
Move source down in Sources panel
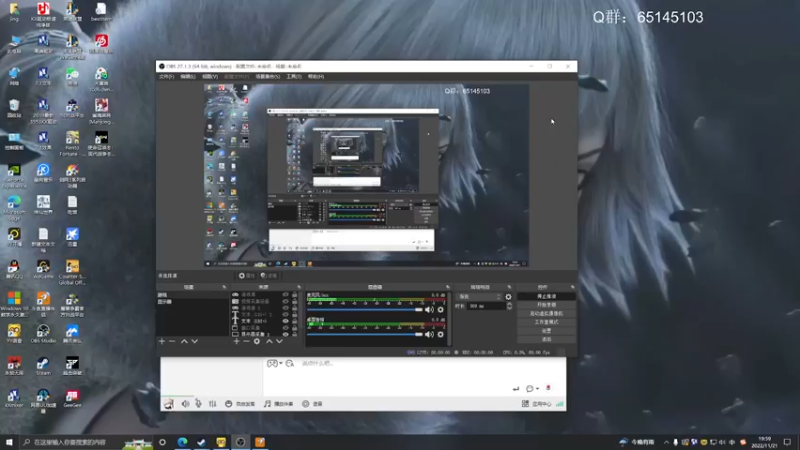[280, 341]
